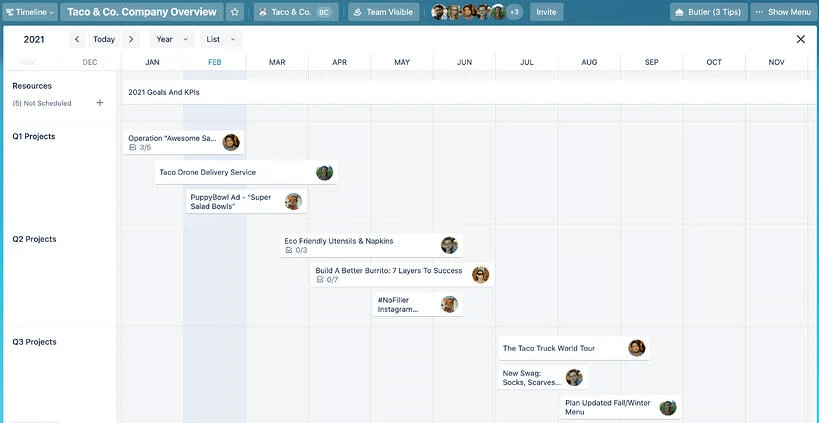The height and width of the screenshot is (423, 819).
Task: Click the member avatar on the Fall/Winter Menu card
Action: coord(668,407)
